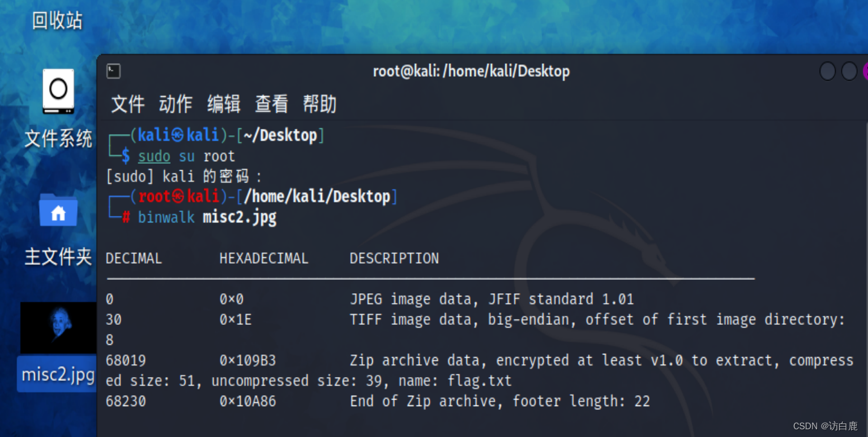Viewport: 868px width, 437px height.
Task: Click the underlined sudo text in the terminal
Action: click(x=154, y=155)
